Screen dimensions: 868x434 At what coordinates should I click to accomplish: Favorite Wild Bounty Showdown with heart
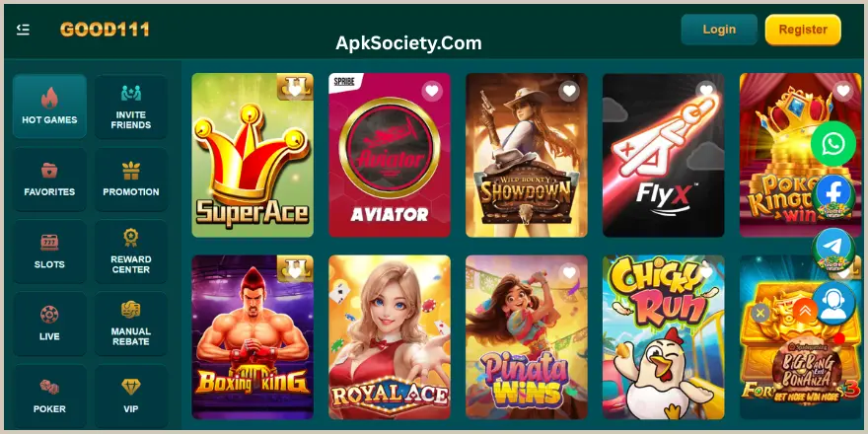(x=569, y=91)
